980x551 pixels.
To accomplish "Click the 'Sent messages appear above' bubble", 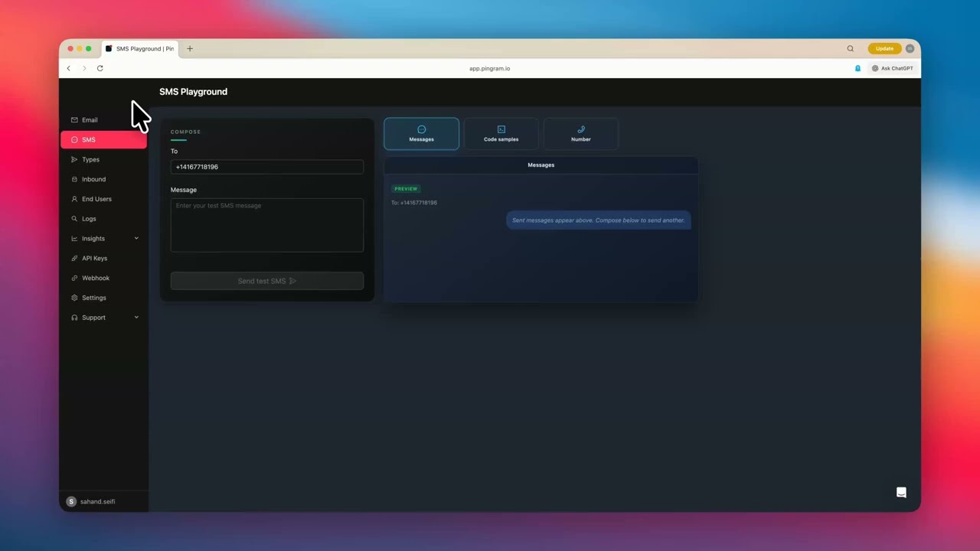I will pos(599,220).
